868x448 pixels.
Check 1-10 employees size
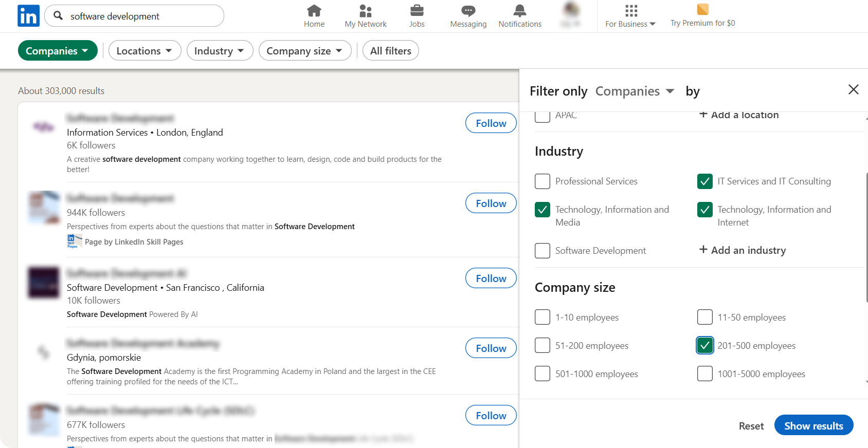(x=542, y=317)
